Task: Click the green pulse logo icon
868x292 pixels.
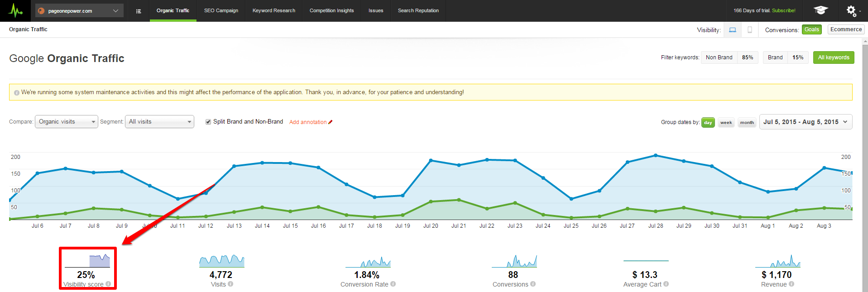Action: coord(16,10)
